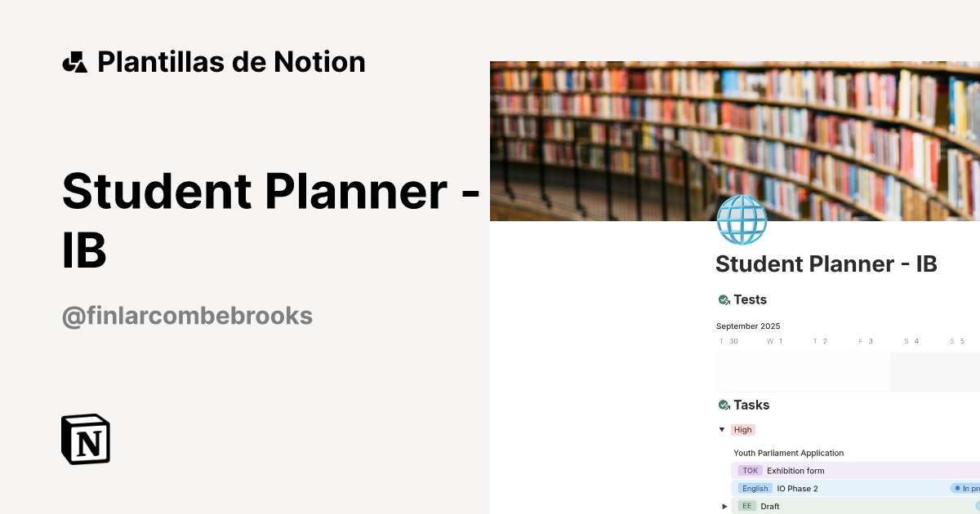Click the Tasks section heading
The width and height of the screenshot is (980, 514).
point(751,404)
